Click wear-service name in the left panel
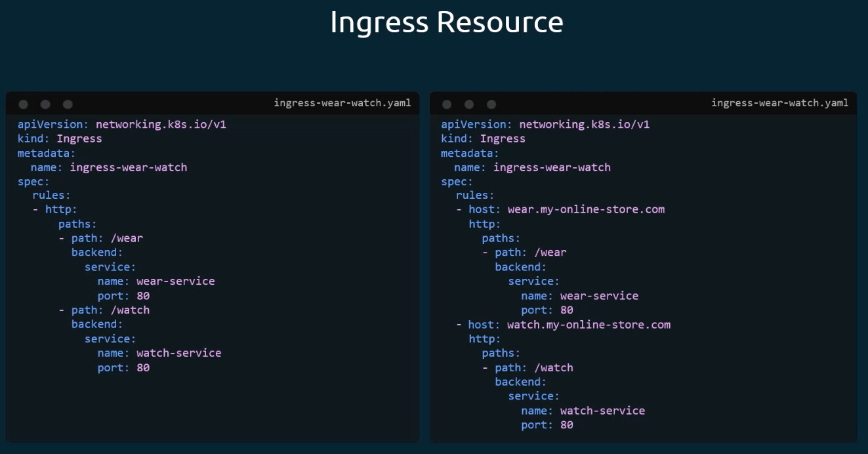 coord(175,281)
